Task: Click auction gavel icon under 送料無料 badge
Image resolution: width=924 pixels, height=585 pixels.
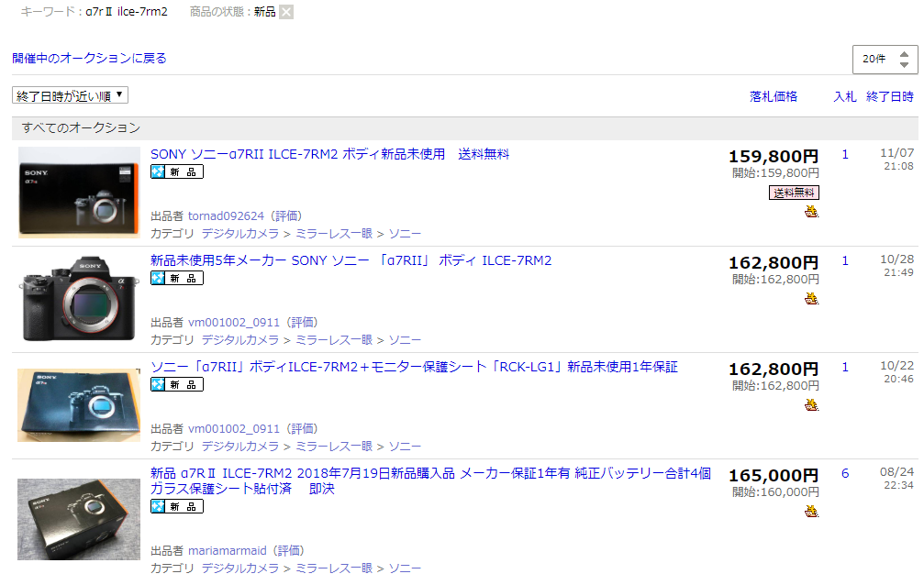Action: pos(811,212)
